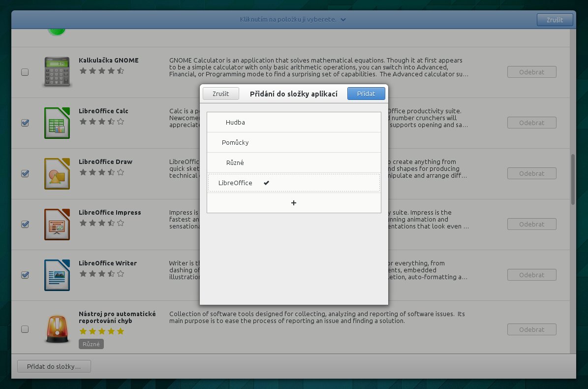Image resolution: width=588 pixels, height=389 pixels.
Task: Click Odebrat for LibreOffice Impress
Action: pyautogui.click(x=532, y=225)
